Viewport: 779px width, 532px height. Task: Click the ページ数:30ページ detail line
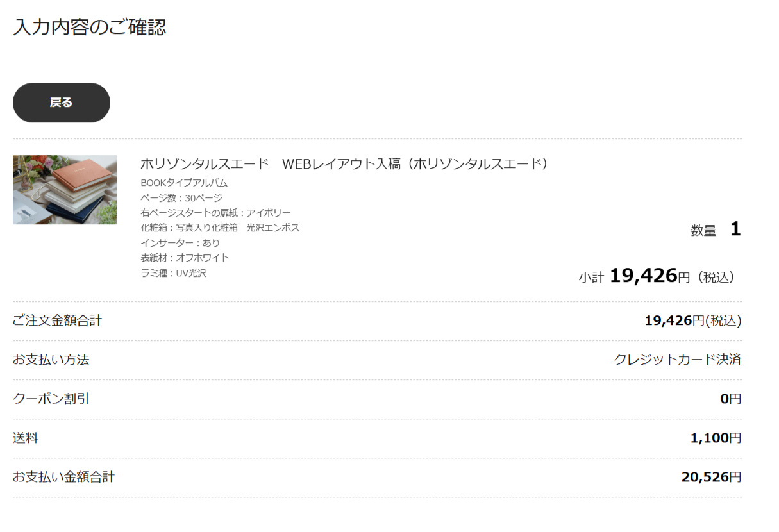click(181, 198)
